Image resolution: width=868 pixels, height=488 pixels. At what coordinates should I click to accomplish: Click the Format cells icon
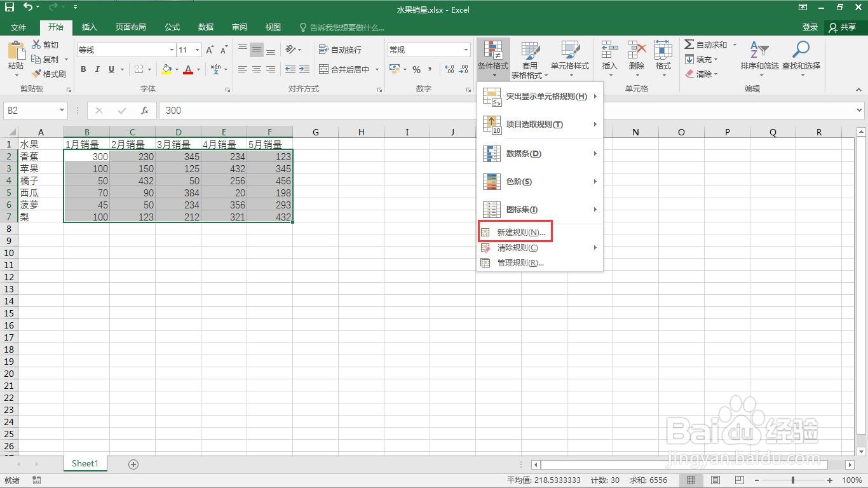pyautogui.click(x=663, y=51)
